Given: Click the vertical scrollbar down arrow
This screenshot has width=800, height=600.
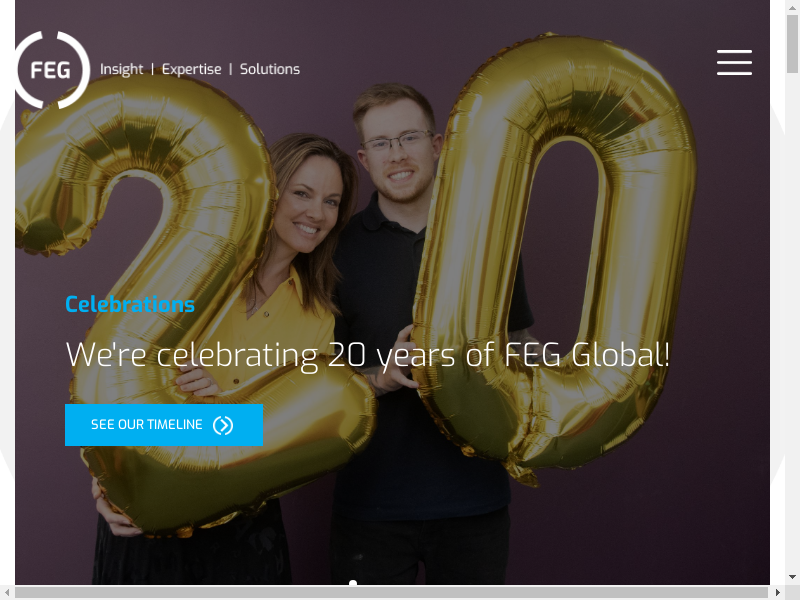Looking at the screenshot, I should (792, 578).
